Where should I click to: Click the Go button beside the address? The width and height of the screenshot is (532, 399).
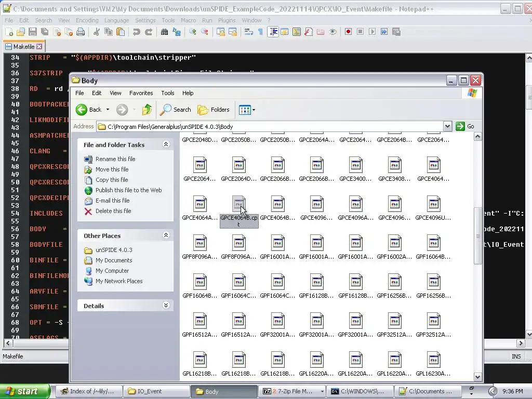(465, 127)
